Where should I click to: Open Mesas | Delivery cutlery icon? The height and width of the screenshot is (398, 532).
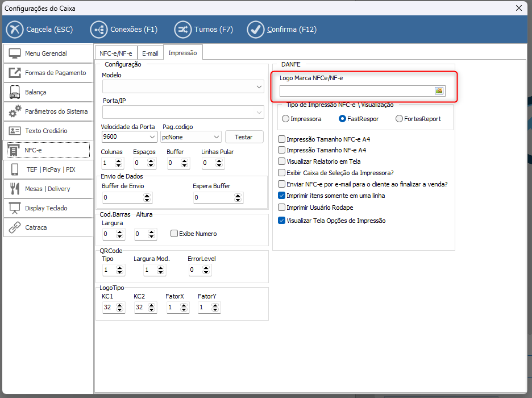[15, 189]
